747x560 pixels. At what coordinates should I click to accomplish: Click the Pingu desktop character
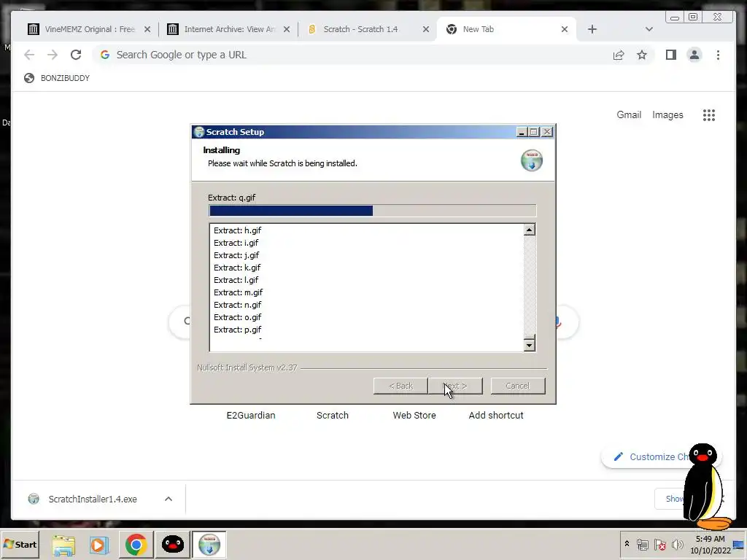click(705, 486)
